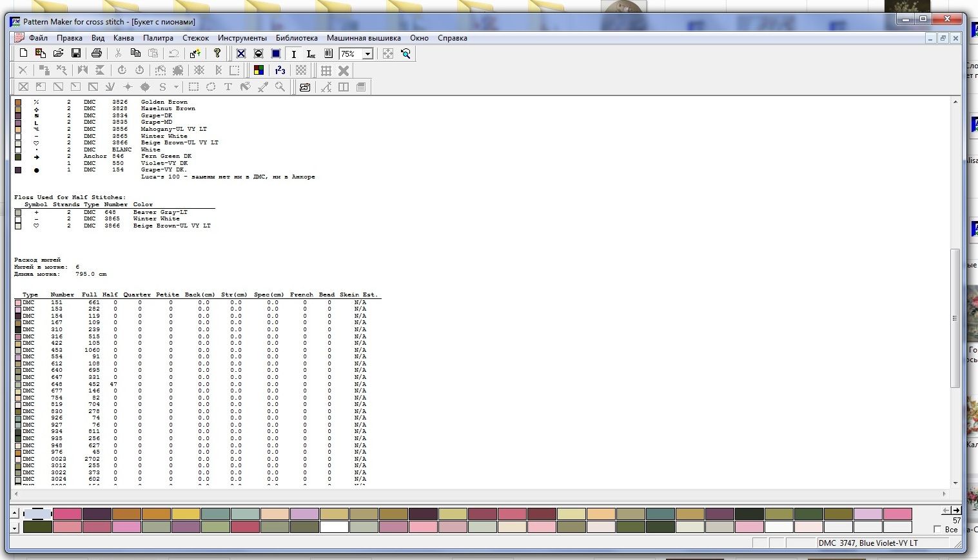Expand the S stitch tool dropdown arrow
The width and height of the screenshot is (978, 560).
click(x=176, y=87)
